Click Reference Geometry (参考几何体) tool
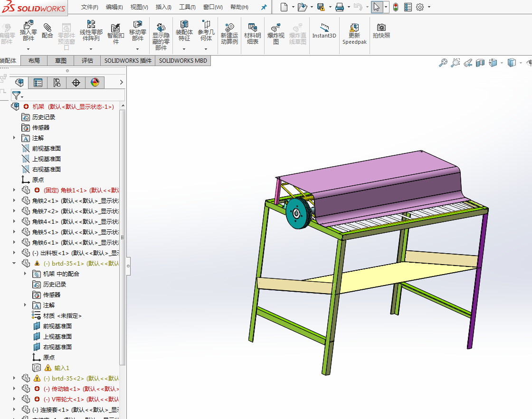 pos(206,31)
